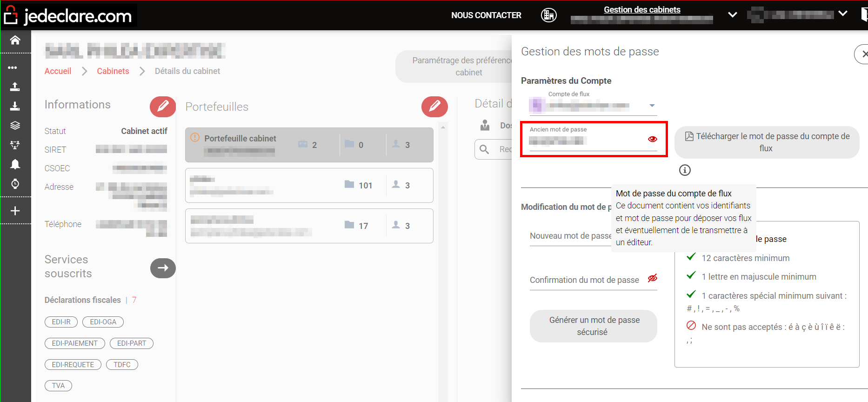The image size is (868, 402).
Task: Click the cabinet building icon in the header
Action: pyautogui.click(x=549, y=15)
